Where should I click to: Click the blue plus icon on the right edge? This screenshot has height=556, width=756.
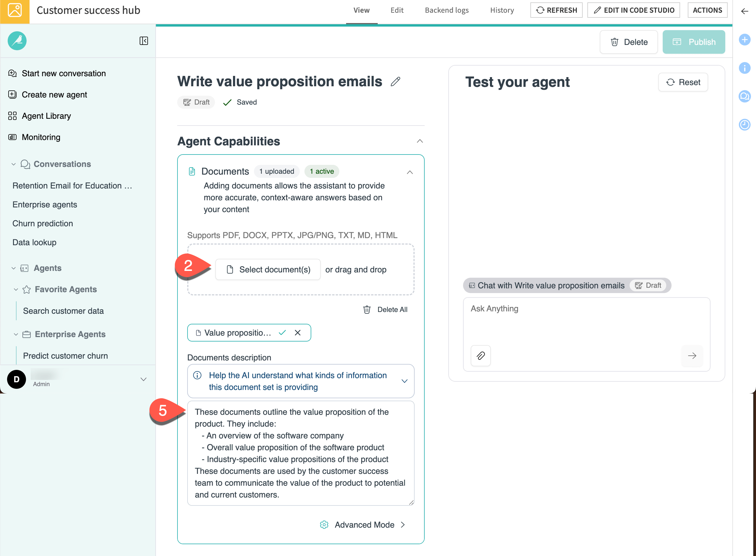pos(745,39)
